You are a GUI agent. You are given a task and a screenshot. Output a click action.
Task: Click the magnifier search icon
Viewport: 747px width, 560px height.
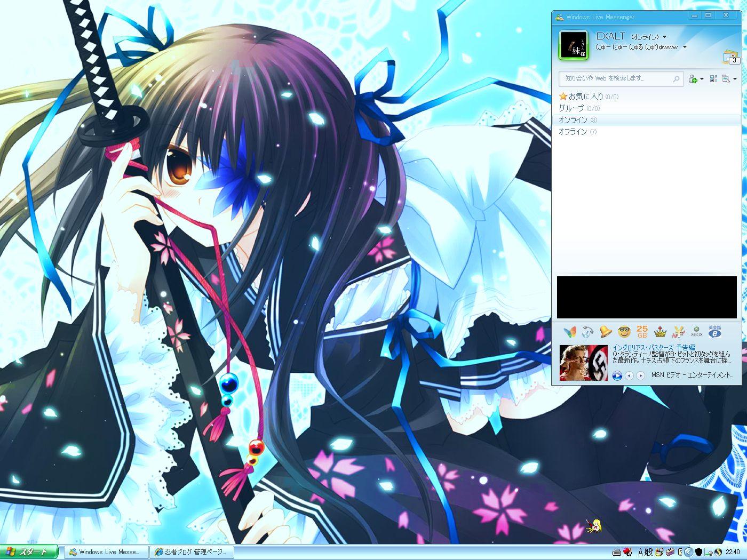click(x=677, y=79)
